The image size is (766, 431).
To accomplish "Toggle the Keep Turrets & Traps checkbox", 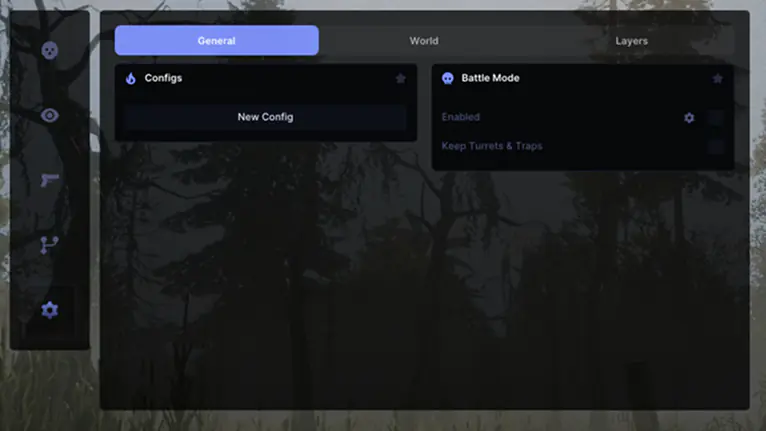I will (716, 146).
